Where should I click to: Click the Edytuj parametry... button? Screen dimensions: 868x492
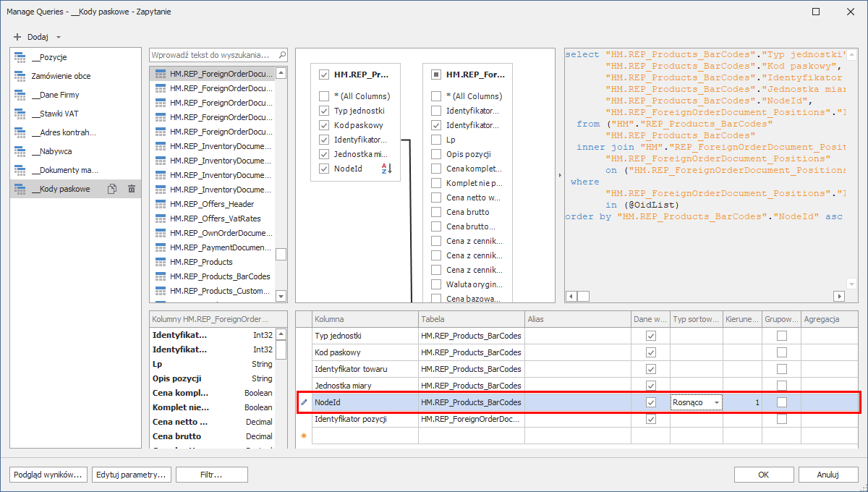pos(133,475)
